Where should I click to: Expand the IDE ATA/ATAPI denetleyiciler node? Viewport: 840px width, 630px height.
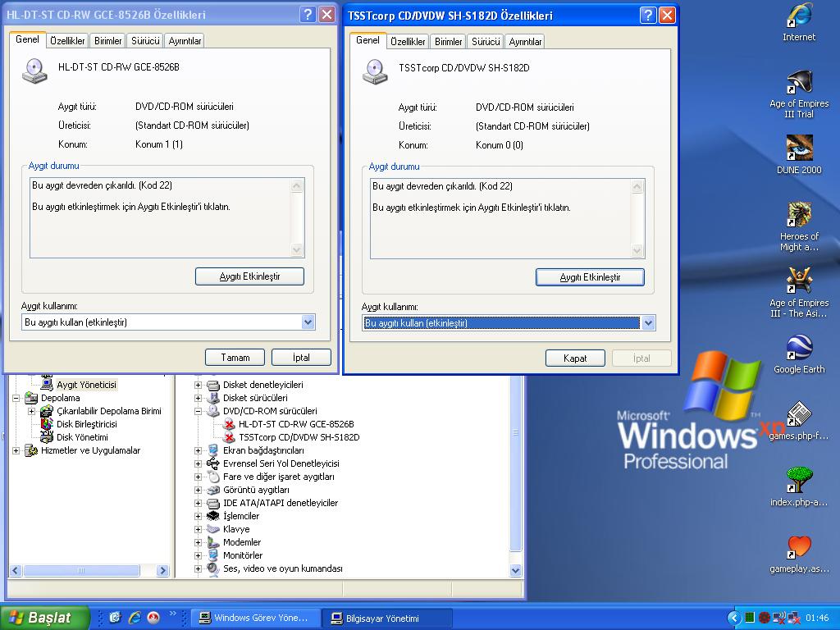point(198,503)
